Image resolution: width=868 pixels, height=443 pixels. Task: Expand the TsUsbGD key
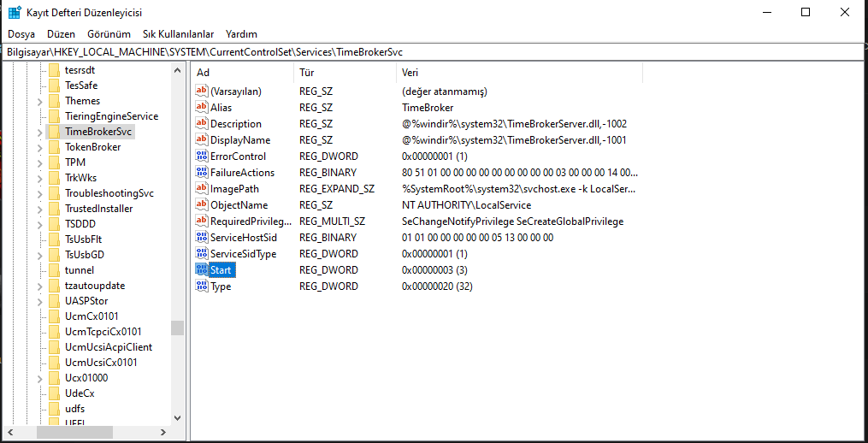40,255
